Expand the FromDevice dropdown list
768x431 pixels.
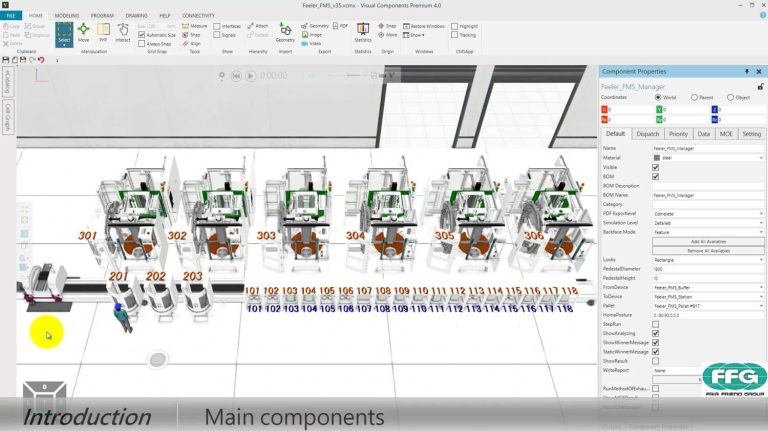click(x=708, y=287)
